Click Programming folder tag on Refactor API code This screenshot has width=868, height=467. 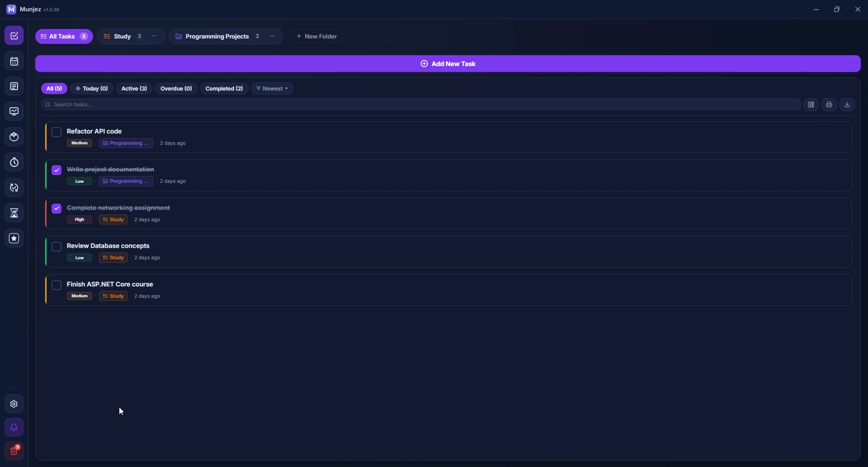click(x=126, y=143)
